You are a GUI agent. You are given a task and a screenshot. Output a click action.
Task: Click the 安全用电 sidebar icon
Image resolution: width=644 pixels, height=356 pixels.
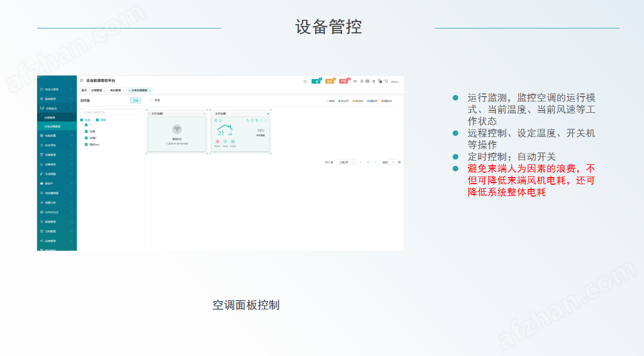(41, 146)
